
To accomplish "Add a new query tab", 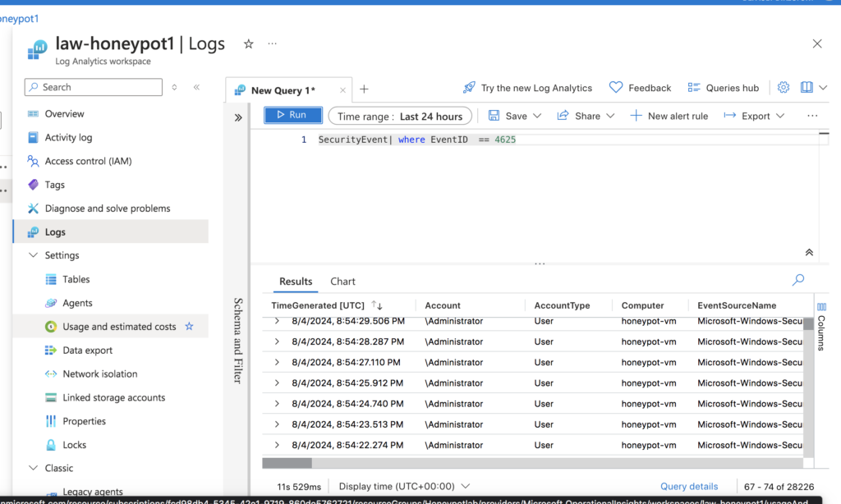I will coord(364,89).
